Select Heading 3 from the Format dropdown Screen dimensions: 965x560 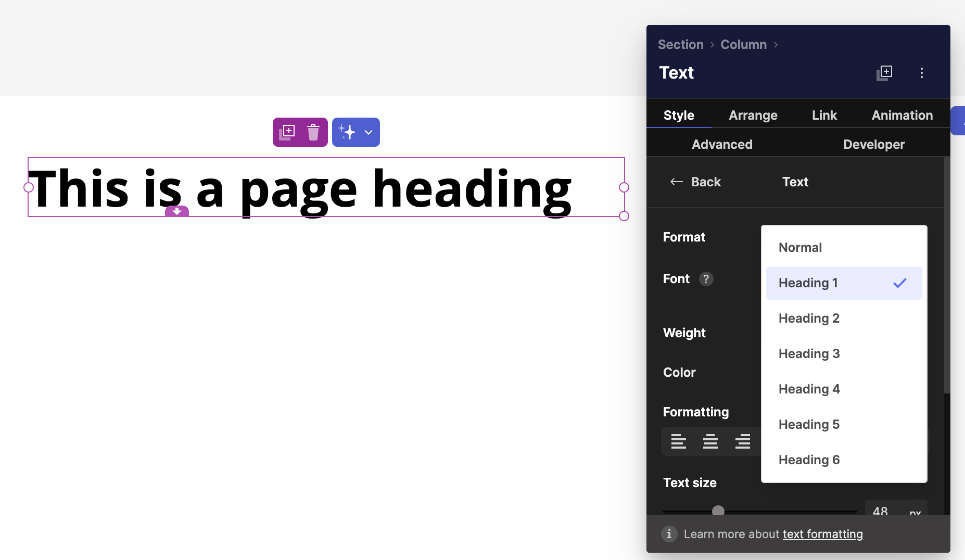pyautogui.click(x=809, y=353)
